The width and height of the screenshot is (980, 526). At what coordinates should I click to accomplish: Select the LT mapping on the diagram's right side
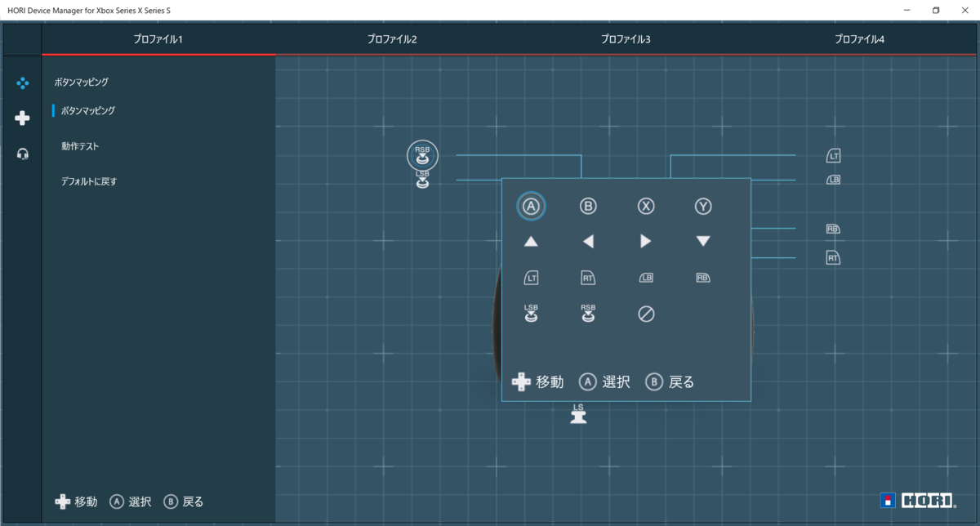tap(833, 155)
